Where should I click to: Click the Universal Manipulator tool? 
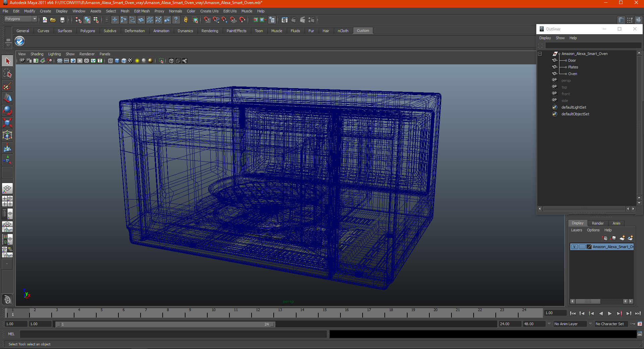(7, 135)
